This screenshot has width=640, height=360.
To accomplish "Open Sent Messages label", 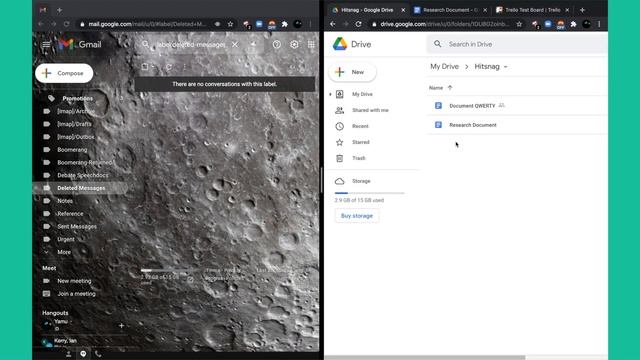I will click(x=77, y=227).
